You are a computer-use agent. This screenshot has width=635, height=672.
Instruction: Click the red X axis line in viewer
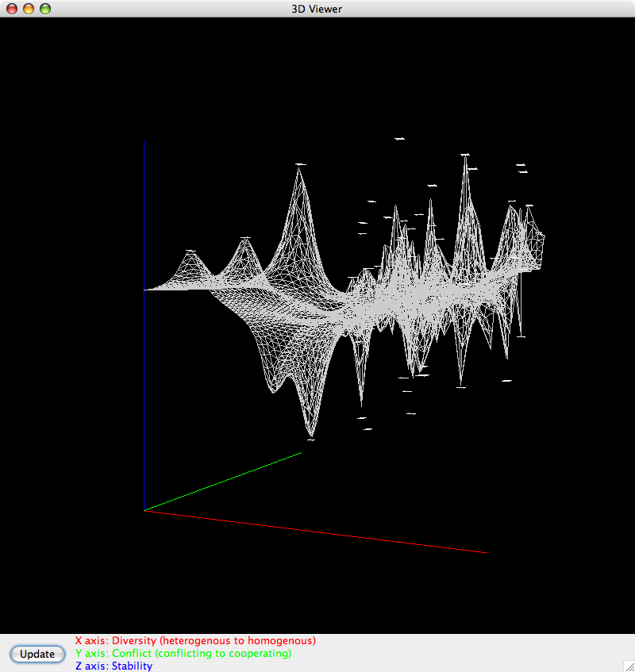click(x=317, y=532)
